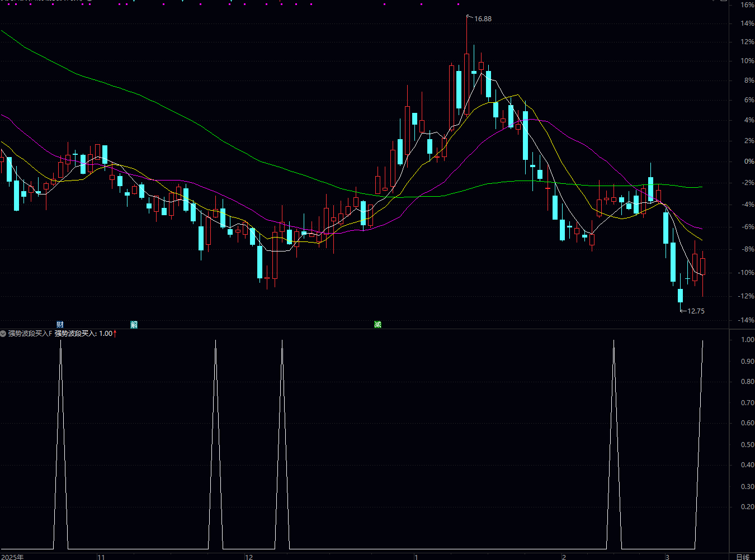755x560 pixels.
Task: Click the month 11 label on time axis
Action: [101, 557]
